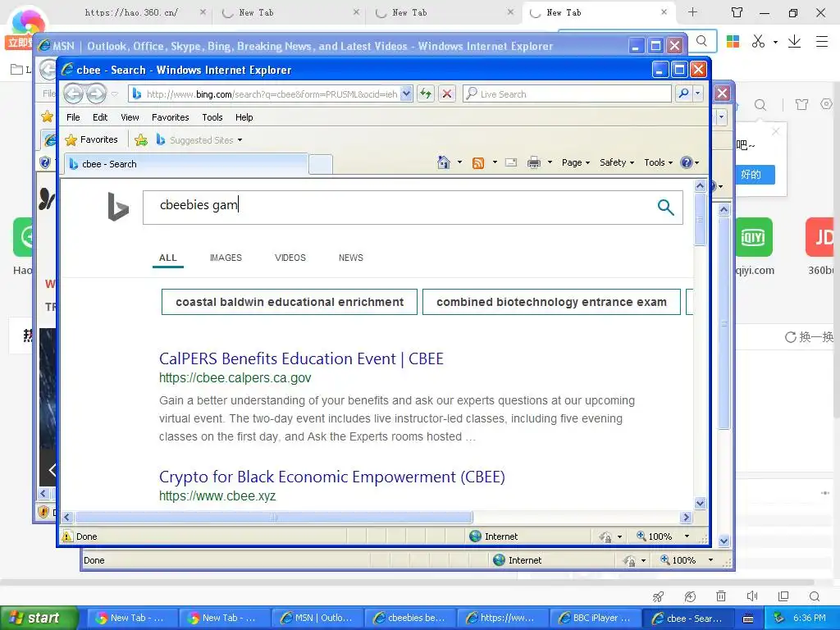Open the File menu
Screen dimensions: 840x630
pyautogui.click(x=73, y=117)
